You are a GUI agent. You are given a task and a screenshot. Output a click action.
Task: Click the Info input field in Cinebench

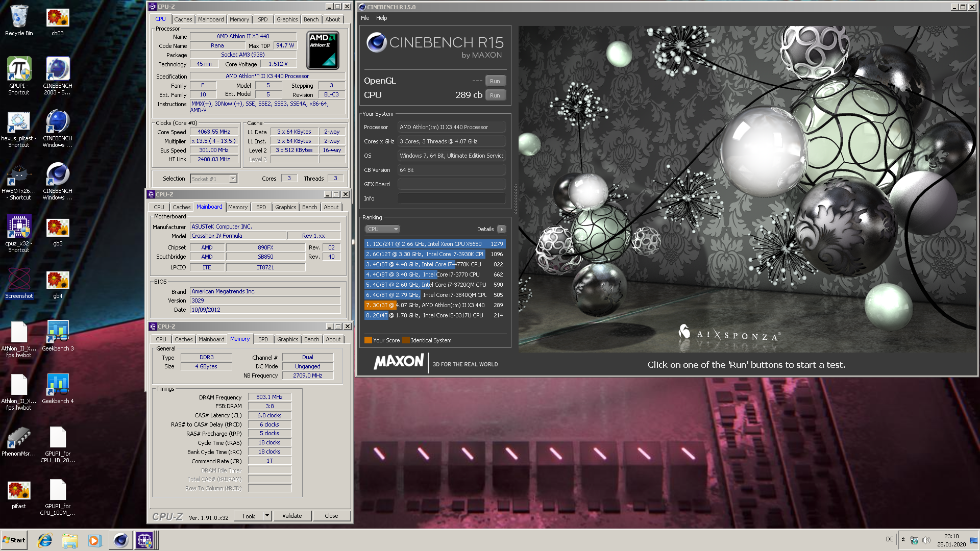pyautogui.click(x=452, y=198)
